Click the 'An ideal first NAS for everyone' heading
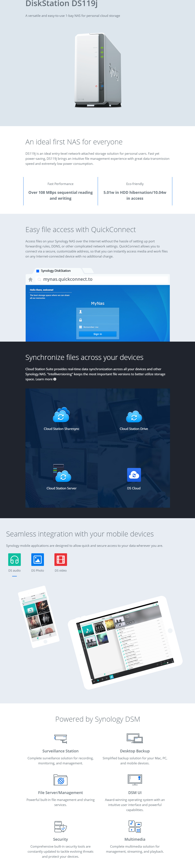195x868 pixels. pos(74,142)
